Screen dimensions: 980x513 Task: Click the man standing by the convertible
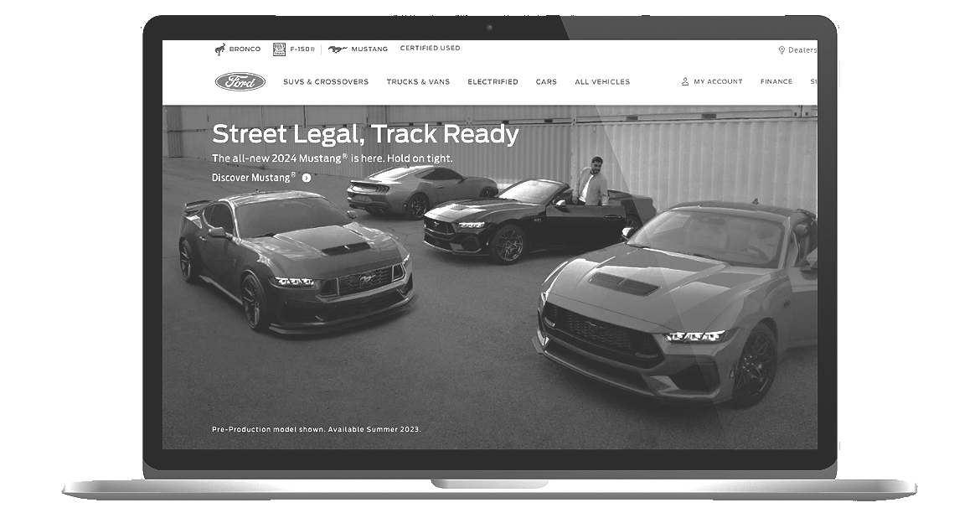(591, 181)
